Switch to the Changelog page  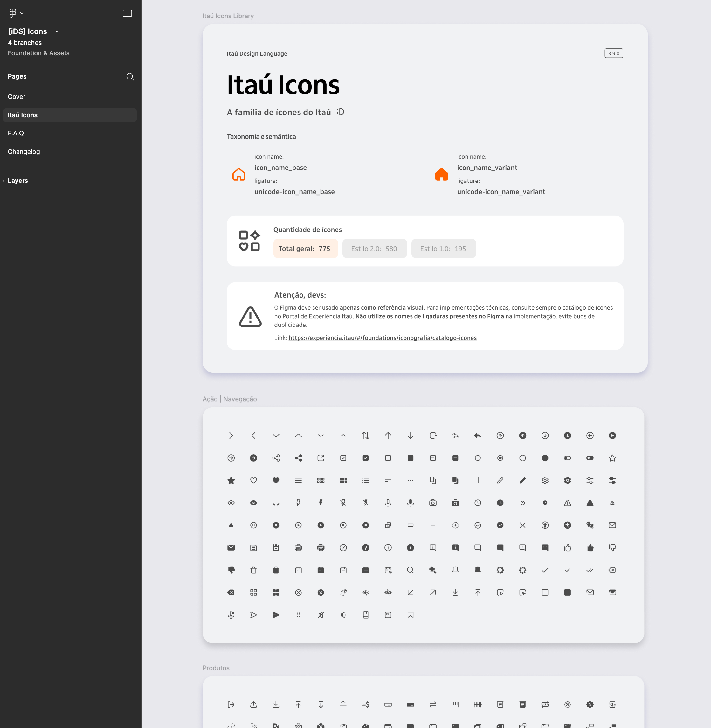point(24,152)
